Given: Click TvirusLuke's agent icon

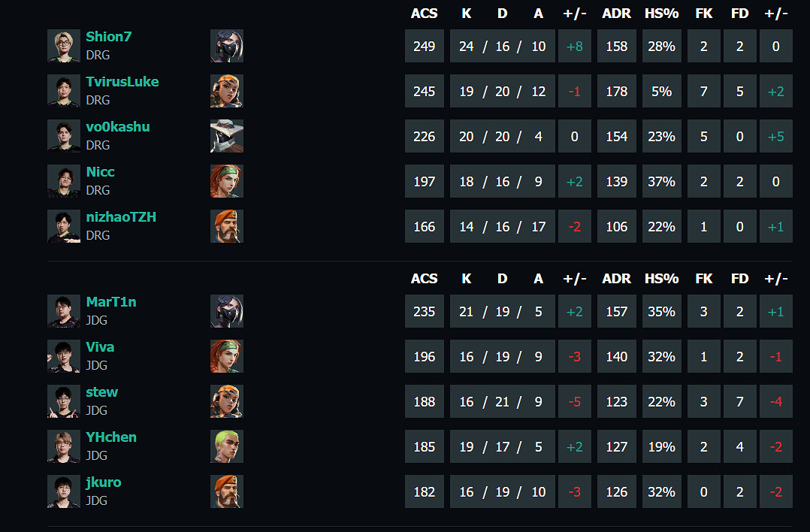Looking at the screenshot, I should (226, 91).
